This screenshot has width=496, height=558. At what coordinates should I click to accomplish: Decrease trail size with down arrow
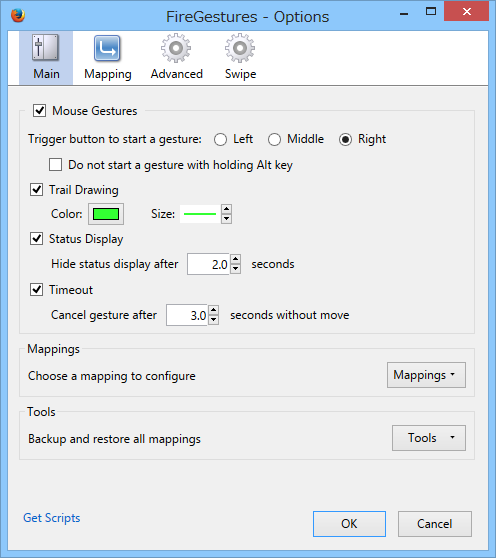click(227, 219)
